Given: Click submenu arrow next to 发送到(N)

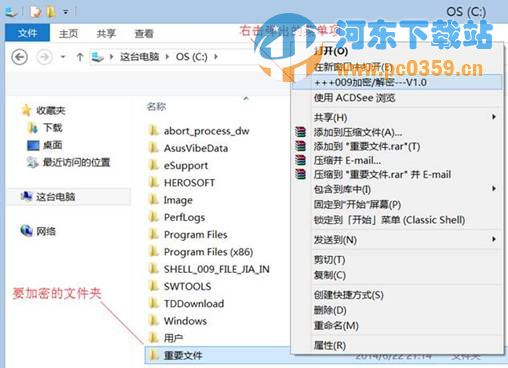Looking at the screenshot, I should (494, 239).
